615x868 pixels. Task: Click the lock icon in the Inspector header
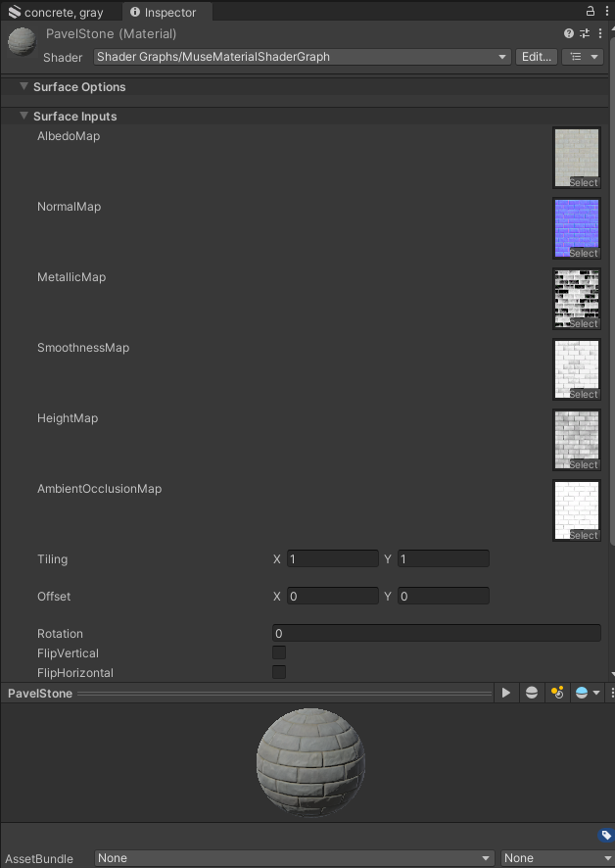click(x=591, y=11)
